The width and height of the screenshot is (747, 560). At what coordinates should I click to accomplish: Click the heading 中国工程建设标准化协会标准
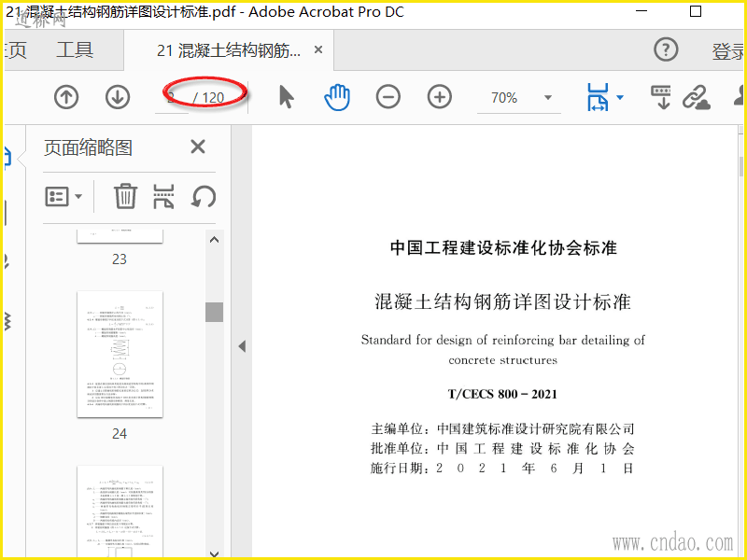503,247
